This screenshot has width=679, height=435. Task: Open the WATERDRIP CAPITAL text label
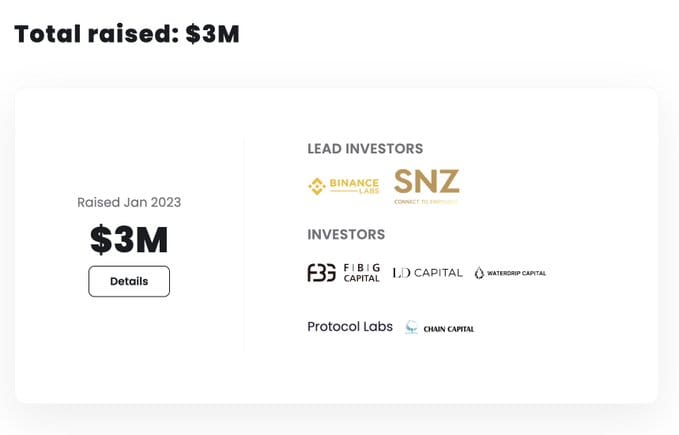point(517,273)
